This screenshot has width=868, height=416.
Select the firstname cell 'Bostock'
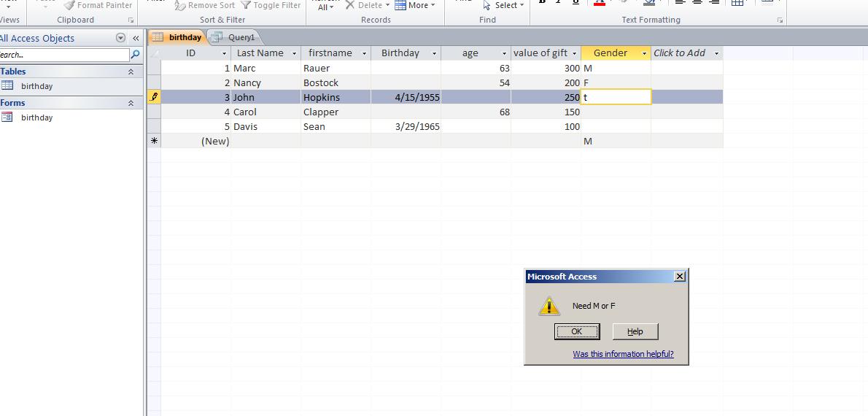click(x=336, y=82)
